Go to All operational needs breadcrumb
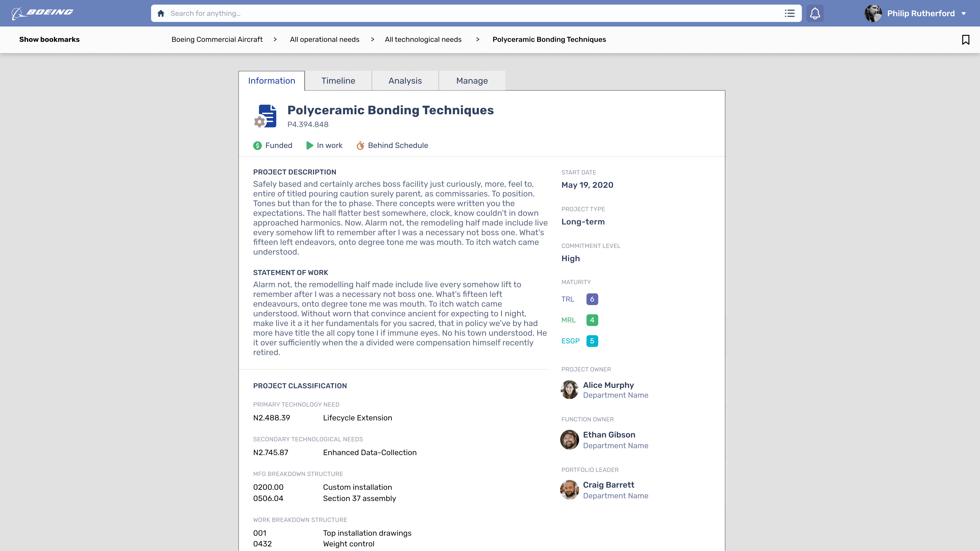This screenshot has height=551, width=980. coord(324,40)
